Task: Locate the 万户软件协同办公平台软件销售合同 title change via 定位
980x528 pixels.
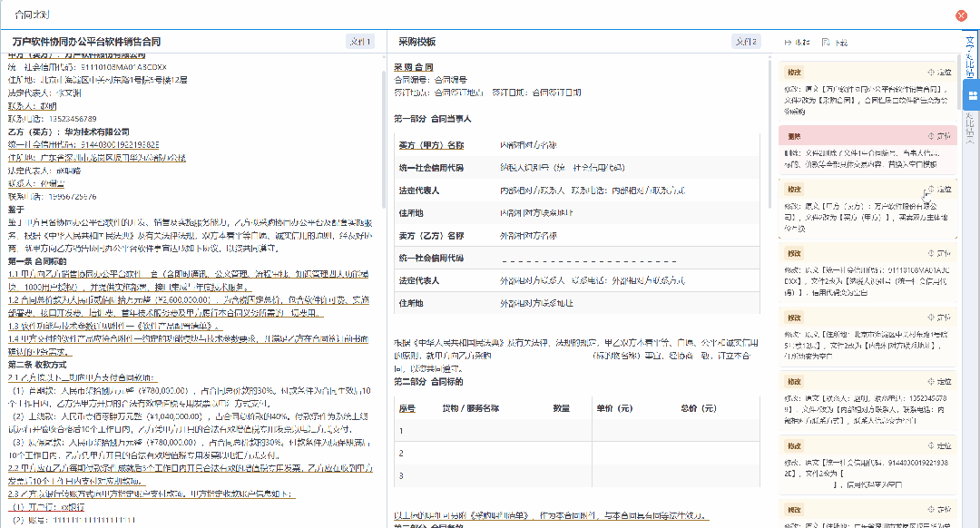Action: 939,73
